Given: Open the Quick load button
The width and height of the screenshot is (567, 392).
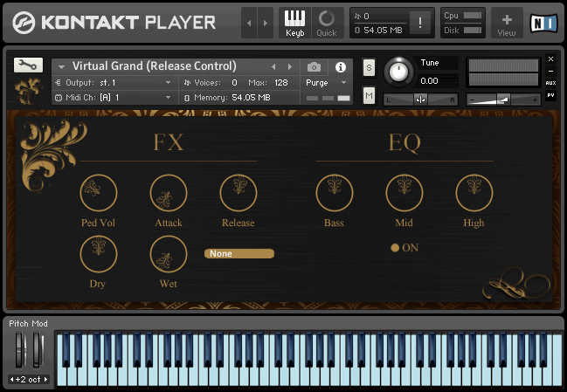Looking at the screenshot, I should [x=327, y=23].
